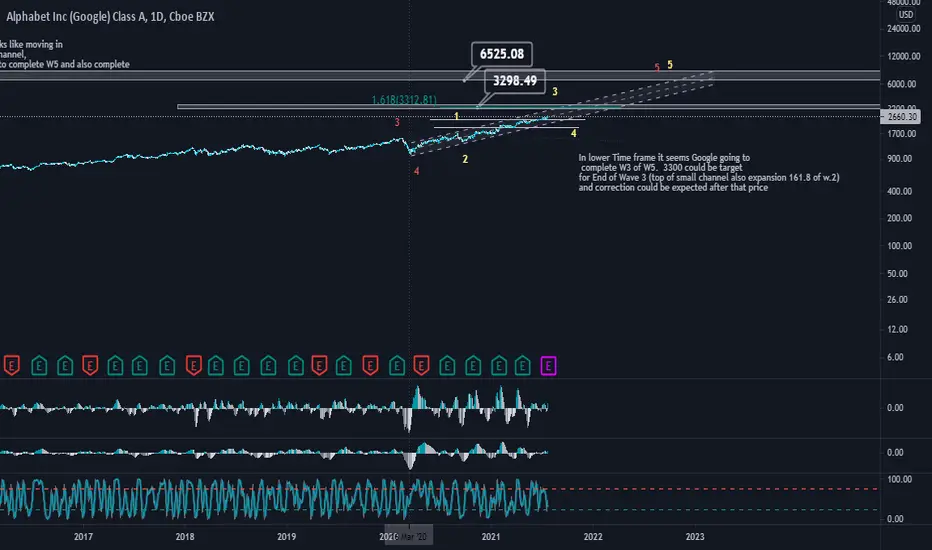
Task: Click the 24000.00 price axis label
Action: pos(903,29)
